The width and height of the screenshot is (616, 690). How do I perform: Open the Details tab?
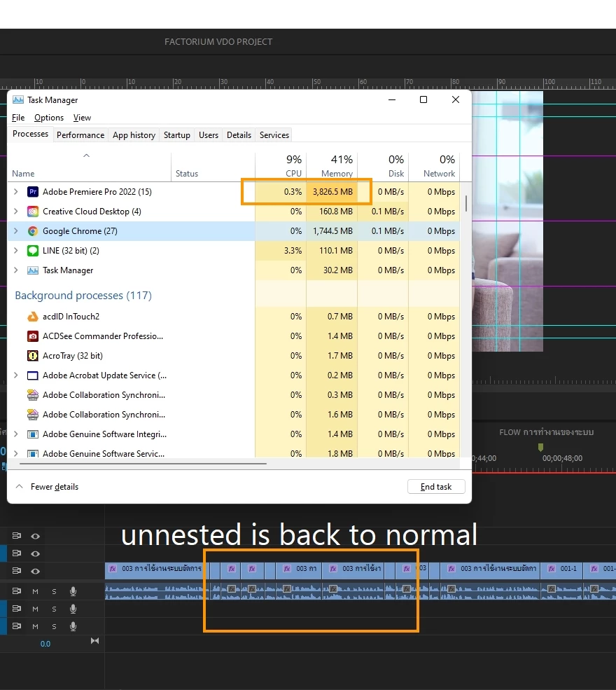coord(239,135)
